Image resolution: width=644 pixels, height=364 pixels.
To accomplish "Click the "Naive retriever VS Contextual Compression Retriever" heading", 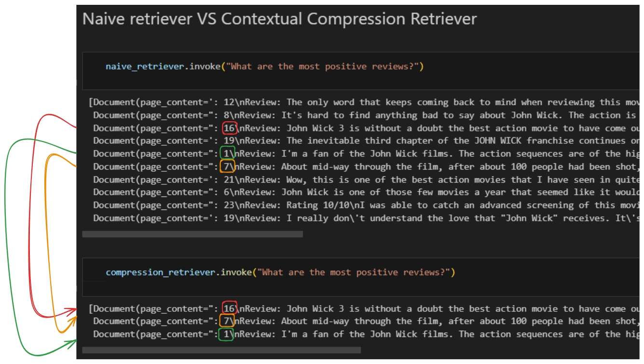I will (x=279, y=19).
